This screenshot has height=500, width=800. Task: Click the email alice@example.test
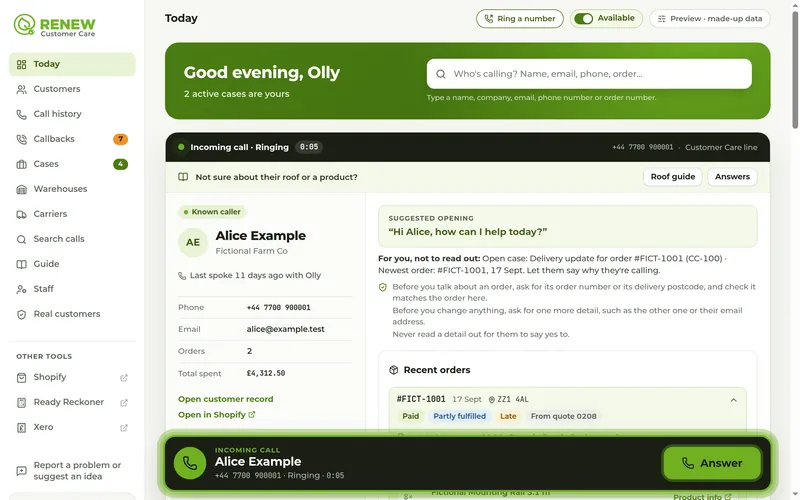[285, 329]
